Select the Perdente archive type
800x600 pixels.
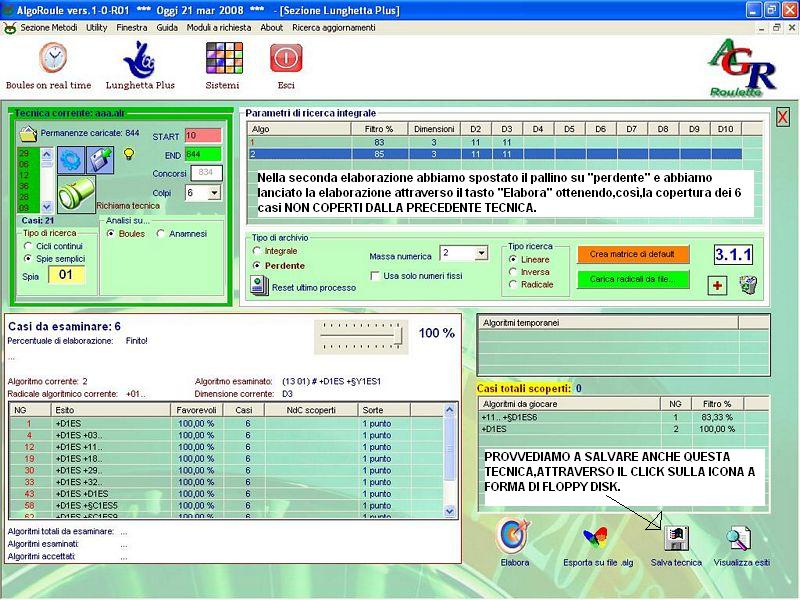257,265
